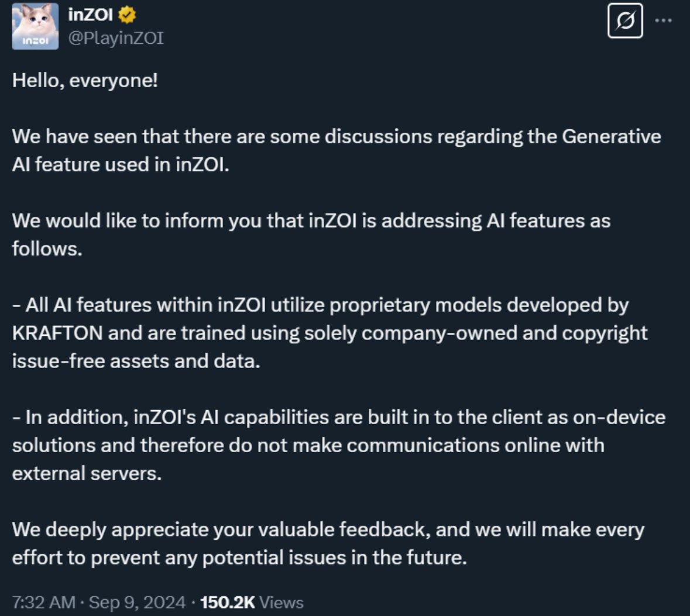
Task: Open the @PlayinZOI handle link
Action: (x=116, y=38)
